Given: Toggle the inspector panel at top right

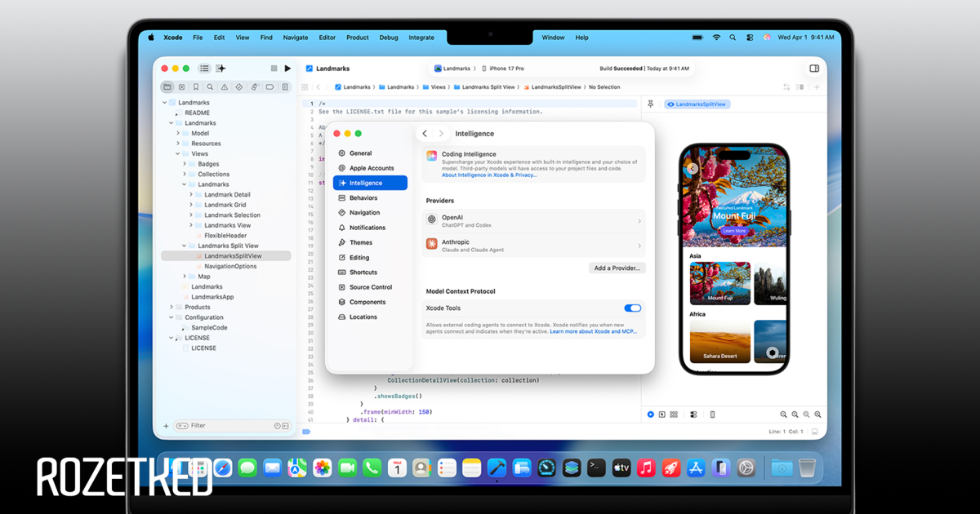Looking at the screenshot, I should pyautogui.click(x=814, y=69).
